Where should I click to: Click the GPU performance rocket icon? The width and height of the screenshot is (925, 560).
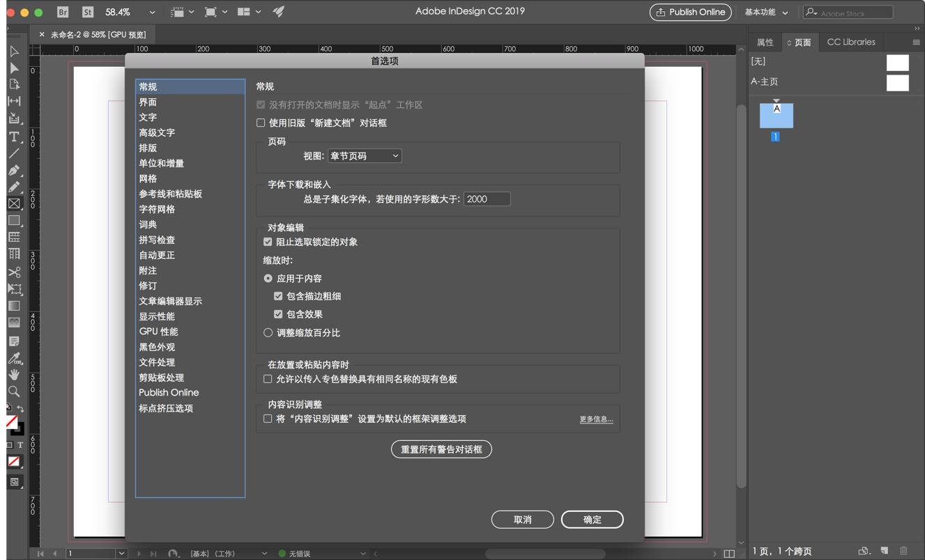pyautogui.click(x=278, y=12)
